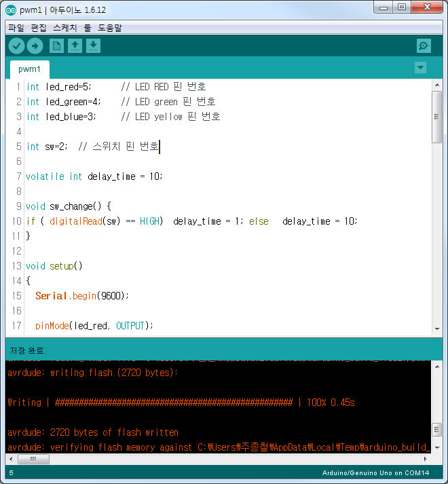Click the console scrollbar up arrow
The height and width of the screenshot is (484, 448).
pos(437,367)
